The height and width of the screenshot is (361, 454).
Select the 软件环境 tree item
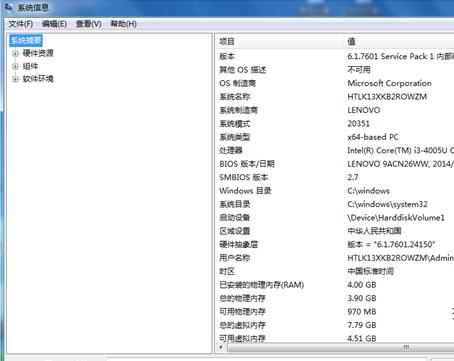click(38, 79)
